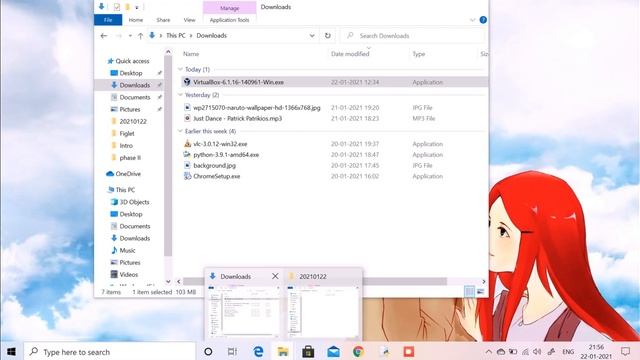Image resolution: width=640 pixels, height=360 pixels.
Task: Click Downloads in address breadcrumb
Action: coord(211,36)
